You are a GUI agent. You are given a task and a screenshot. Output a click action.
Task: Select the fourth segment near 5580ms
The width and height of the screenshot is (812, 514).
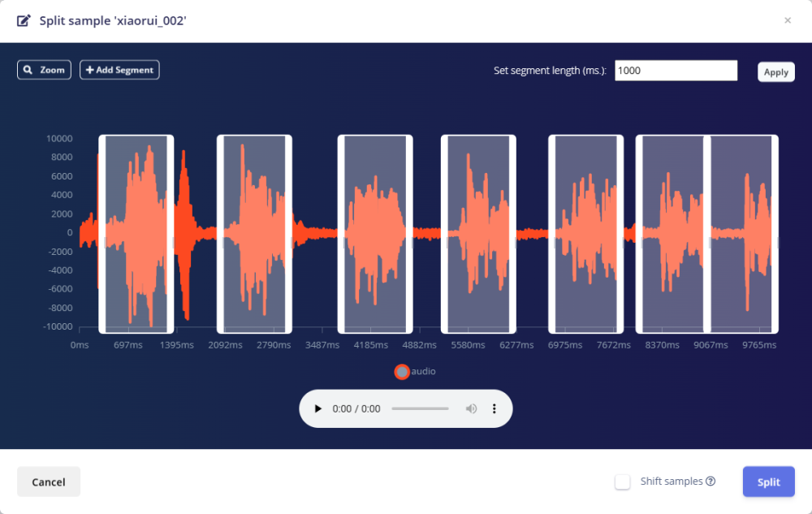(478, 234)
